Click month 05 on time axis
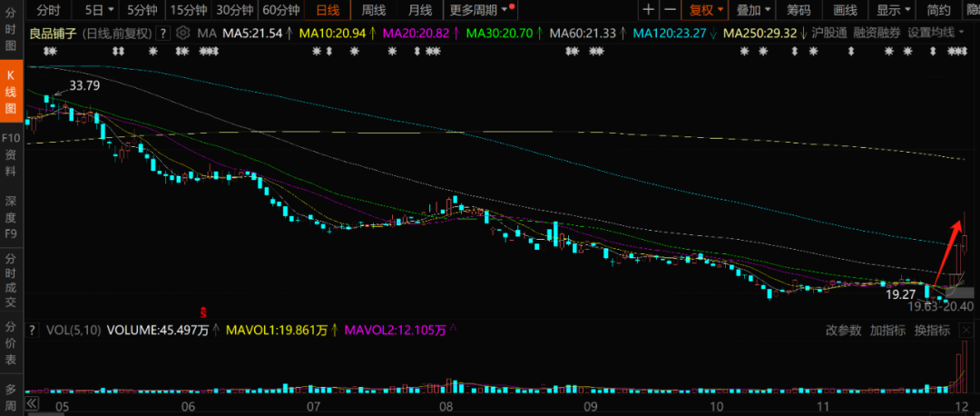Image resolution: width=980 pixels, height=416 pixels. click(x=62, y=406)
